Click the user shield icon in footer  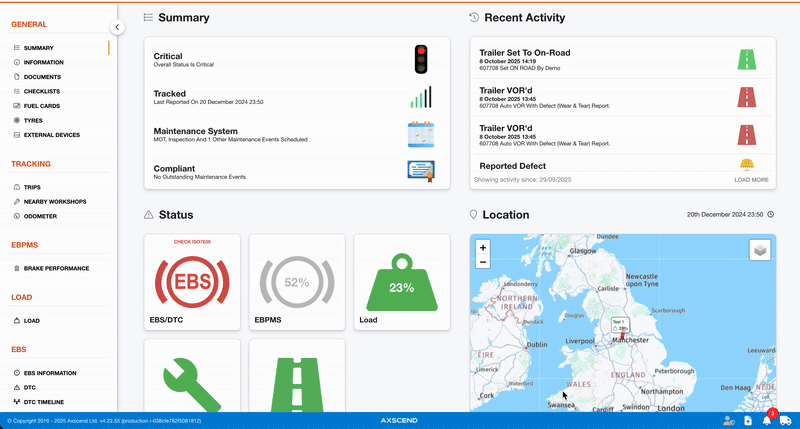pos(728,421)
